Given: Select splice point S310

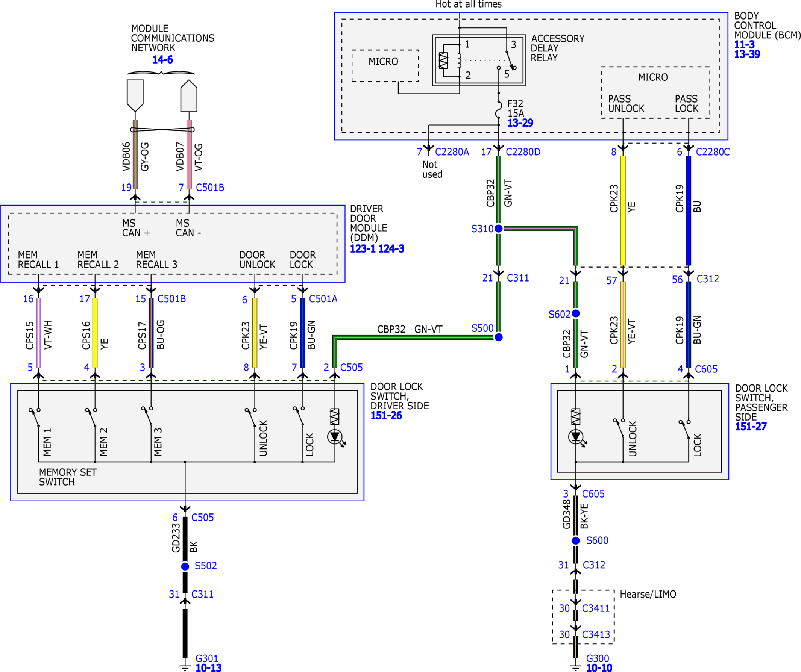Looking at the screenshot, I should (499, 228).
